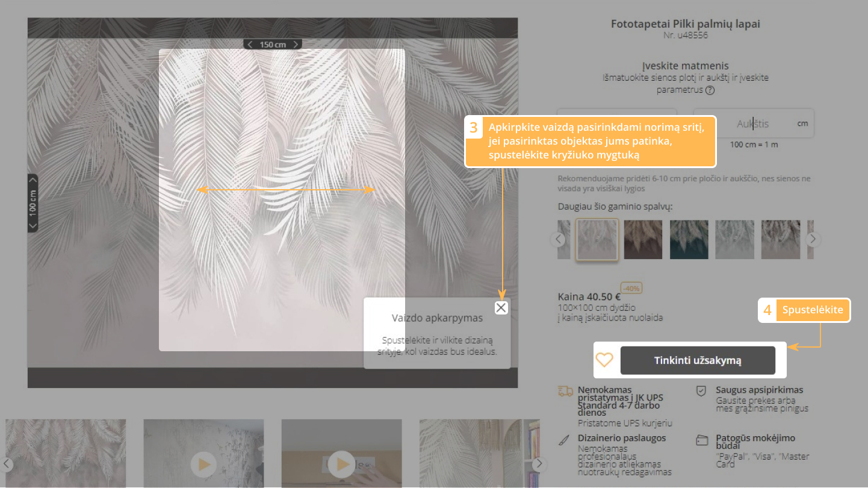Screen dimensions: 868x488
Task: Open the first palm leaves gallery thumbnail
Action: [66, 453]
